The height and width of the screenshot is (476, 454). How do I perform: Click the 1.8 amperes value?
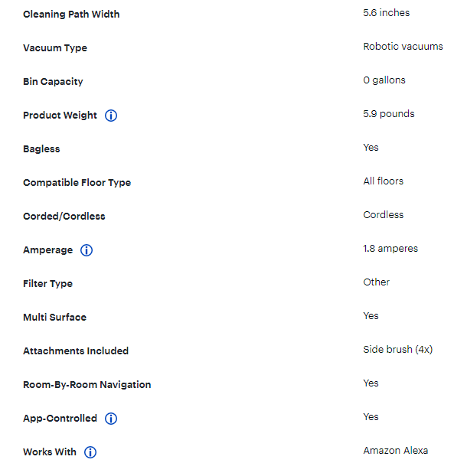(x=390, y=249)
